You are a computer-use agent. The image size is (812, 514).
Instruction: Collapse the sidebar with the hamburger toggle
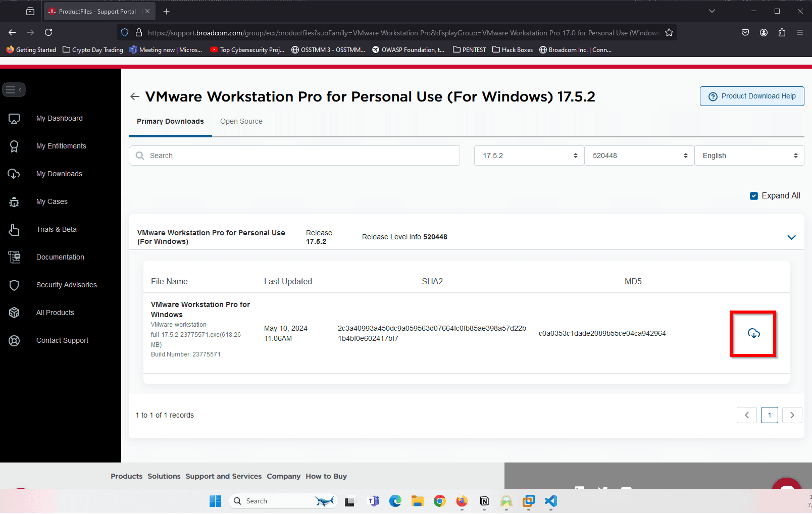(x=14, y=90)
